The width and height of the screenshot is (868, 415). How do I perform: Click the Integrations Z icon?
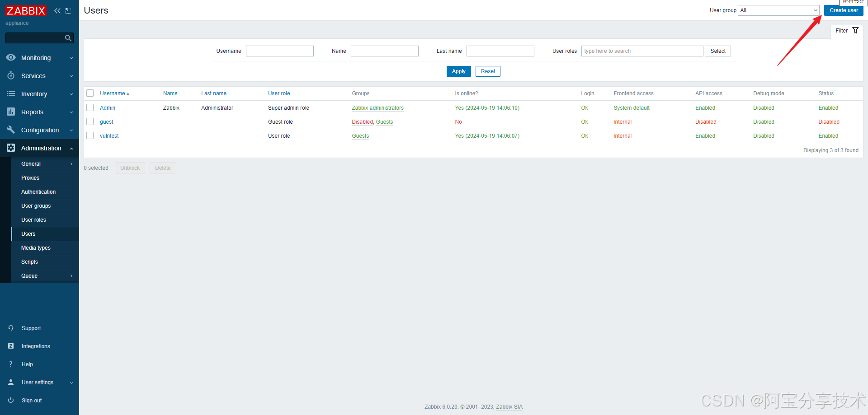coord(11,346)
